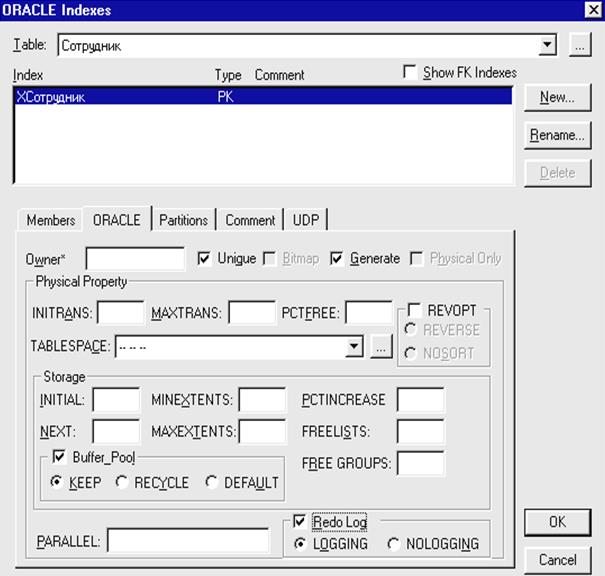Switch to the Comment tab
This screenshot has width=605, height=576.
click(250, 220)
